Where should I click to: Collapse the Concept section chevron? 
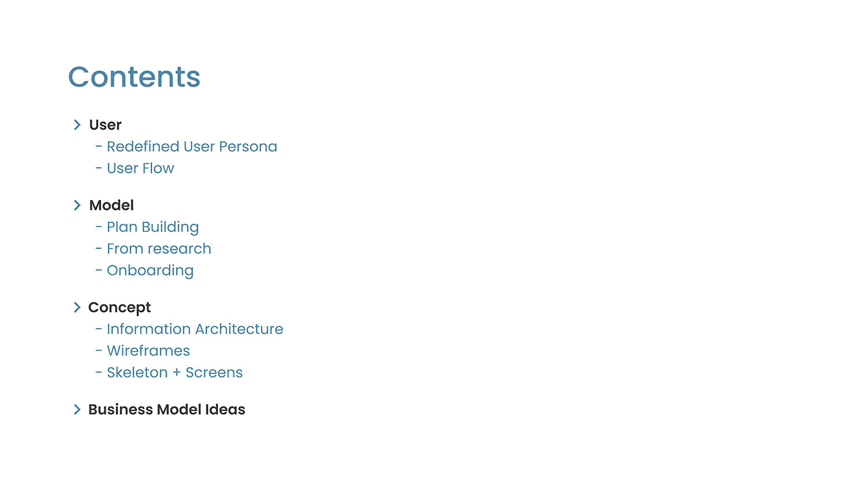(x=77, y=308)
